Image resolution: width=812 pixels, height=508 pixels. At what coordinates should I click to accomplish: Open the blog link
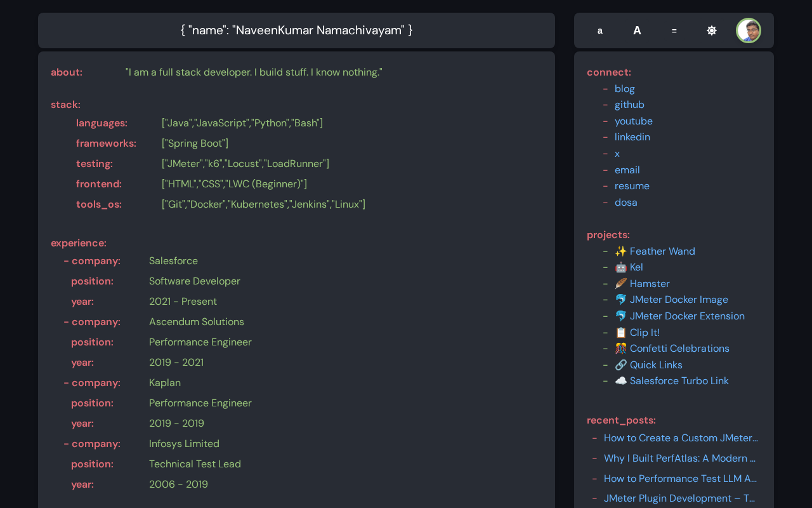pyautogui.click(x=624, y=89)
